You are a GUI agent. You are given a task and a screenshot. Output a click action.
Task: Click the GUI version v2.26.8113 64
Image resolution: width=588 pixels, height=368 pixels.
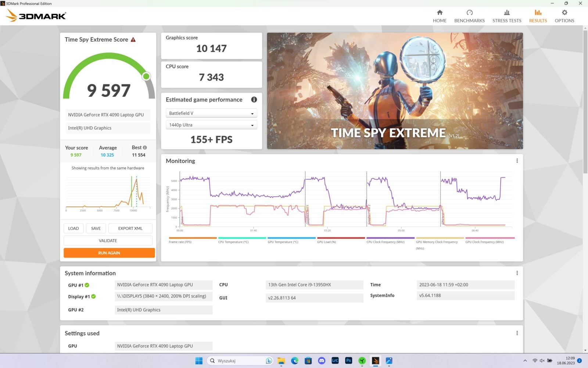[314, 298]
